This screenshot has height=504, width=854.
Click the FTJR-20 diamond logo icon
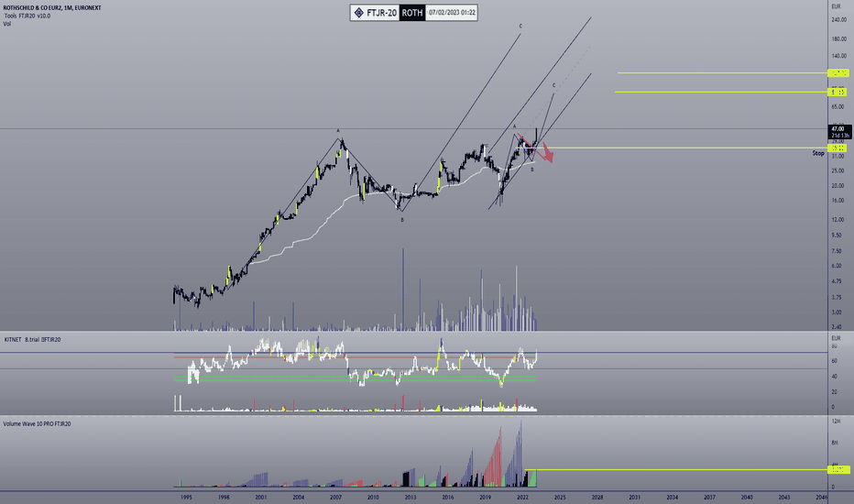(x=358, y=13)
